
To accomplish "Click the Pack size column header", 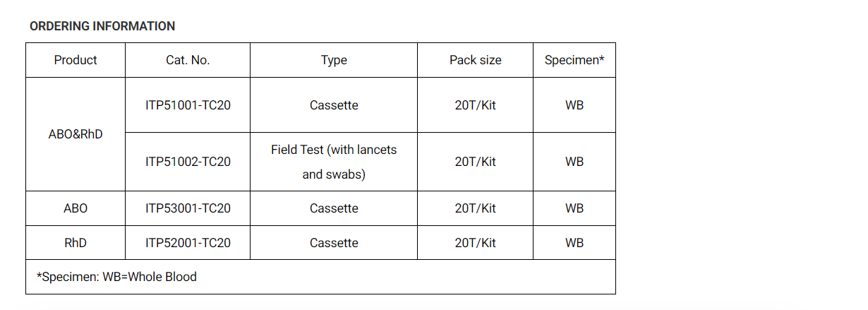I will pyautogui.click(x=476, y=60).
